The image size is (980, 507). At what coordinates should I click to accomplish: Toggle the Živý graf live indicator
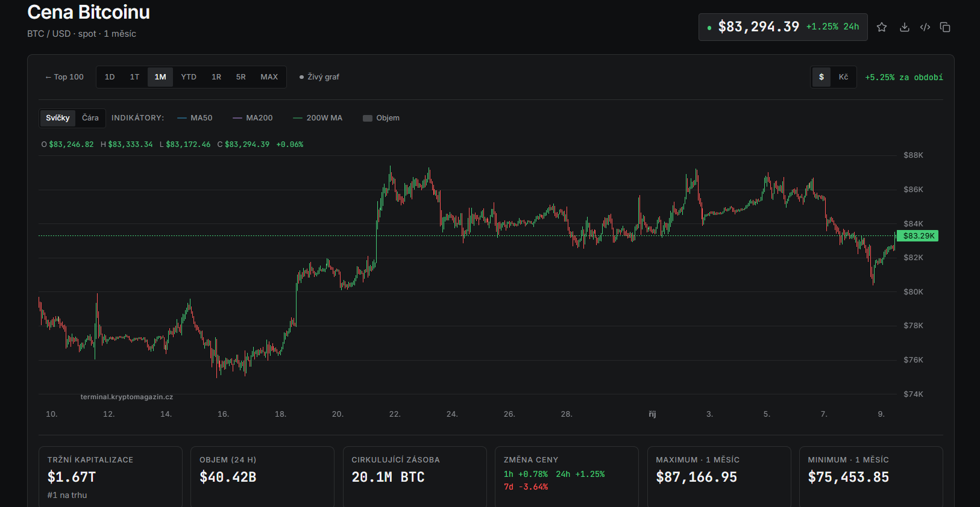coord(319,77)
